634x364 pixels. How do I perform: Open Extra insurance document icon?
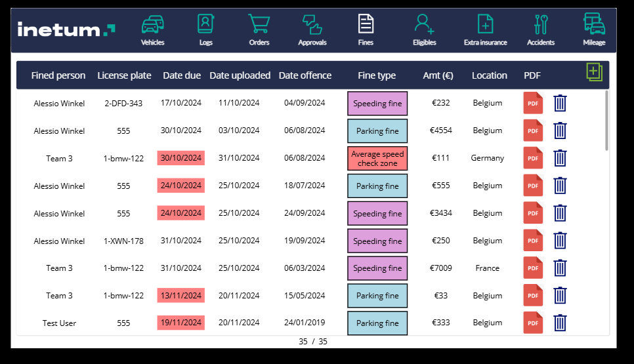point(485,25)
